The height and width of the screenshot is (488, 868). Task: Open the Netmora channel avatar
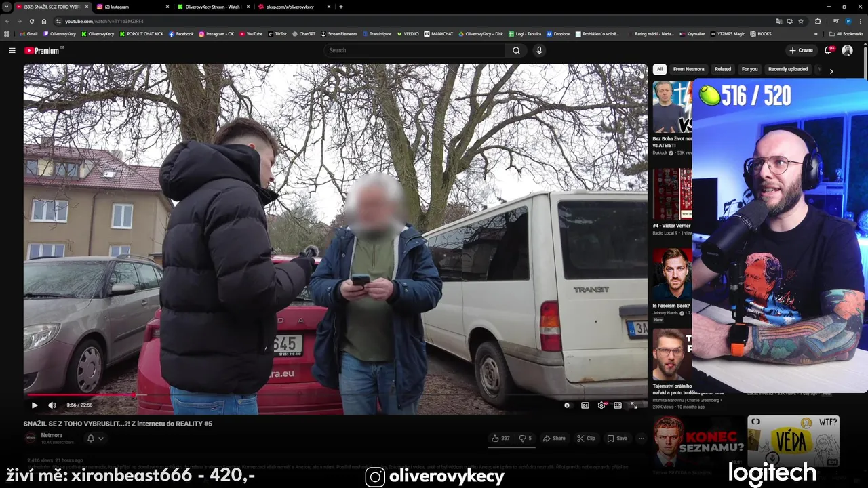tap(31, 439)
